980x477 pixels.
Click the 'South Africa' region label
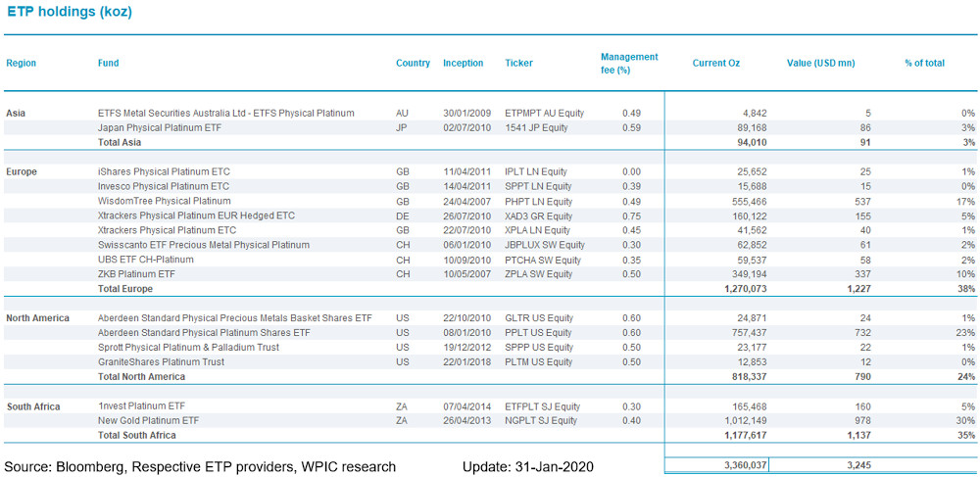(x=33, y=406)
